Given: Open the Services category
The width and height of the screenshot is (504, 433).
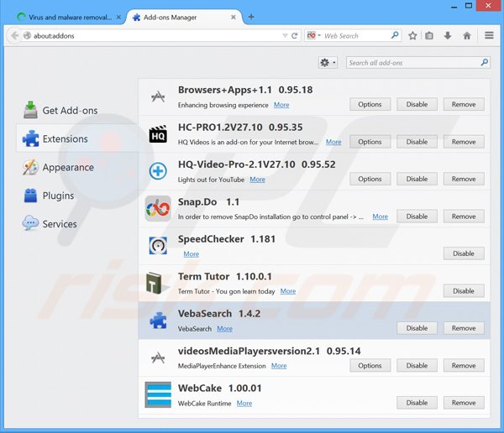Looking at the screenshot, I should (77, 223).
